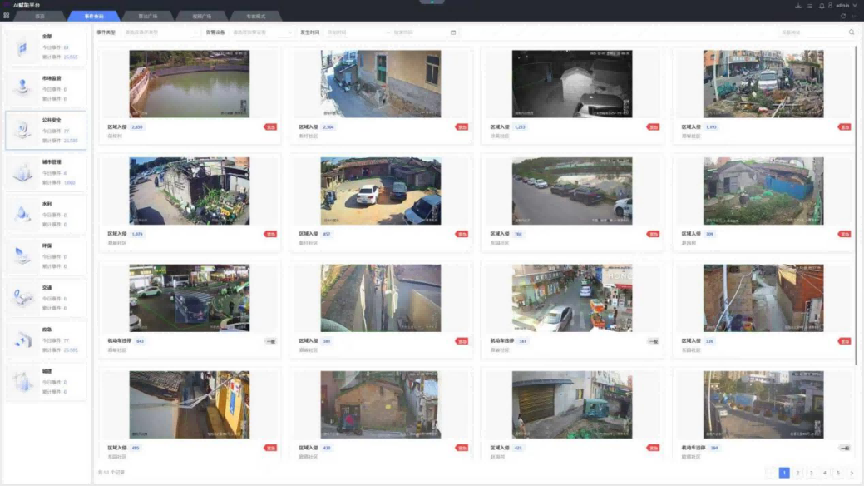Open the pond camera event thumbnail
The height and width of the screenshot is (486, 864).
tap(189, 84)
